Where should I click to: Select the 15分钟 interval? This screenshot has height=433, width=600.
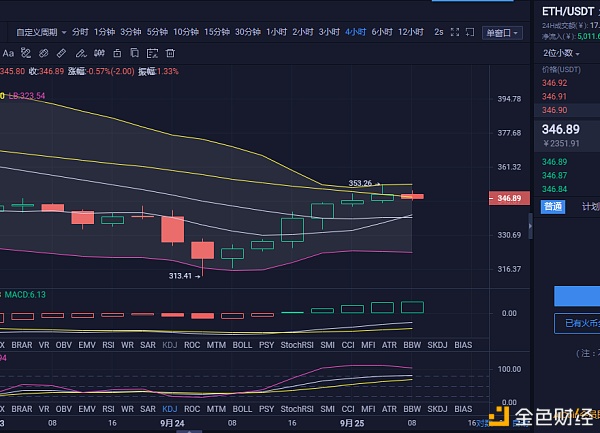click(x=217, y=32)
